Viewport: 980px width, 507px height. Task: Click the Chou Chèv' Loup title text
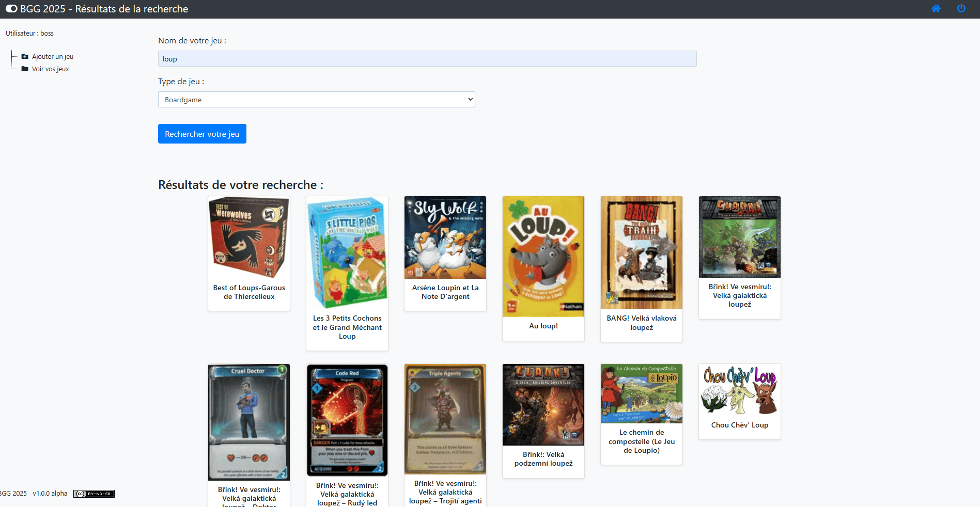pos(740,425)
